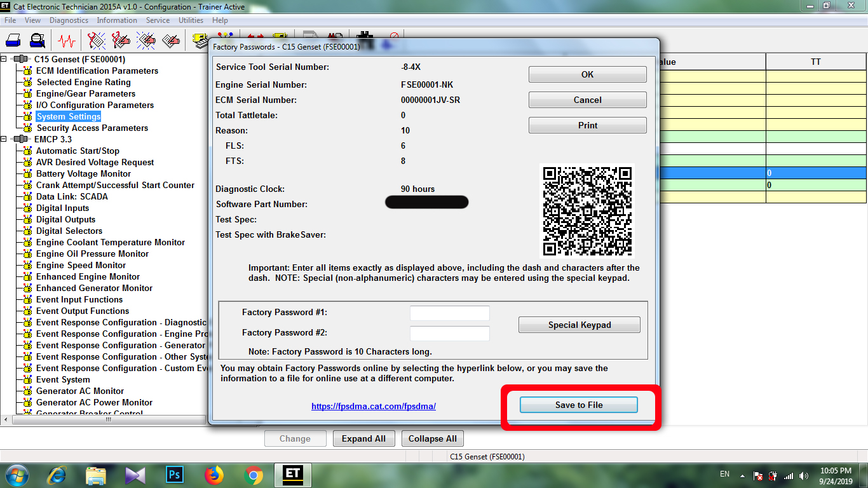868x488 pixels.
Task: Show hidden system tray icons
Action: tap(742, 475)
